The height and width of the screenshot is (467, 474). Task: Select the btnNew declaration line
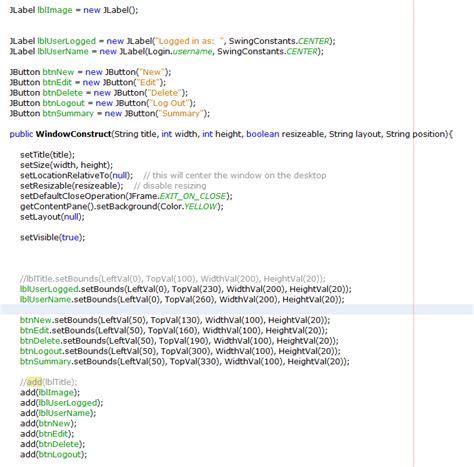tap(90, 72)
